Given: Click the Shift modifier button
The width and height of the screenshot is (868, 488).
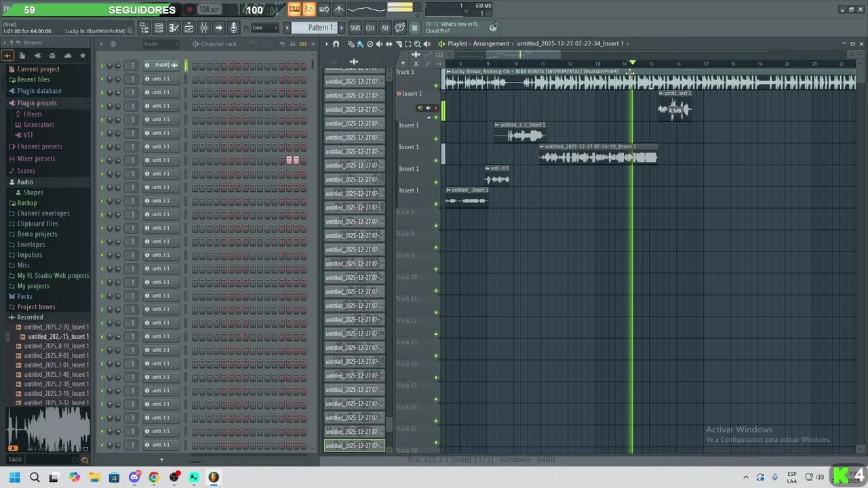Looking at the screenshot, I should coord(355,28).
